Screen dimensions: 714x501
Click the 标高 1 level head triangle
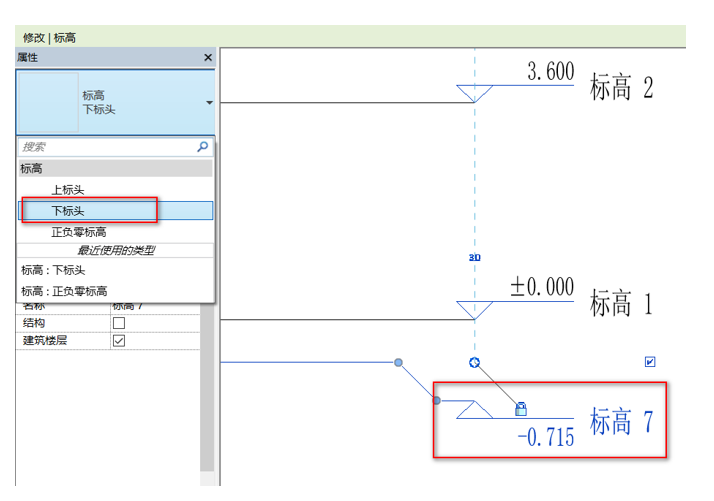click(474, 310)
